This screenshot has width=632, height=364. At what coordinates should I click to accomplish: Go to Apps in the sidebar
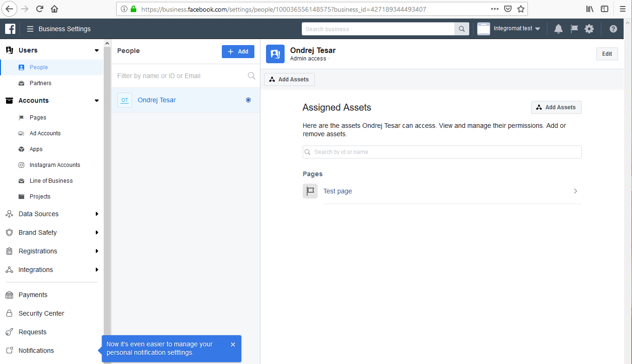[x=36, y=149]
